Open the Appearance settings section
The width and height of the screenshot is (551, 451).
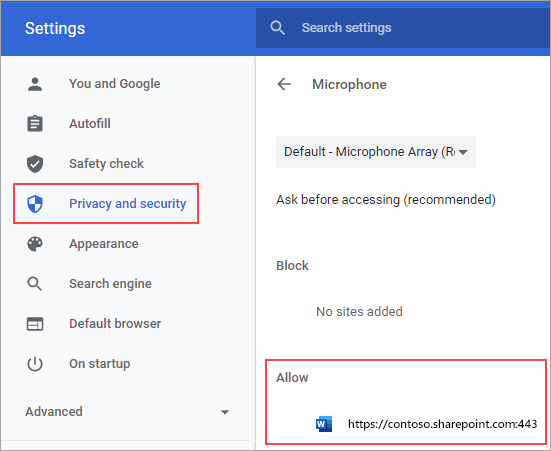click(x=104, y=244)
